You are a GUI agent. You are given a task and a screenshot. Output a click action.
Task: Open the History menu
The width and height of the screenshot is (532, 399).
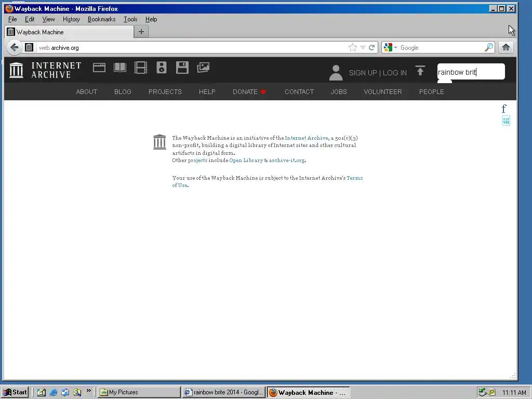point(71,19)
